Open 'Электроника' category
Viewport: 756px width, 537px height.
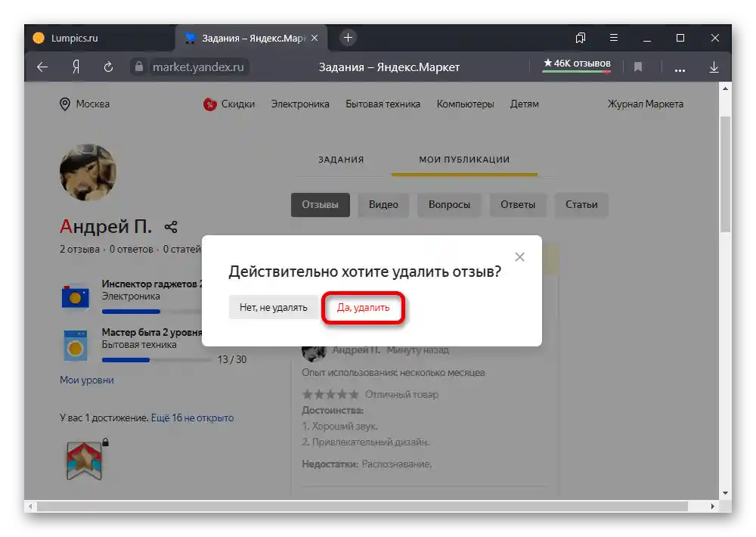point(300,104)
